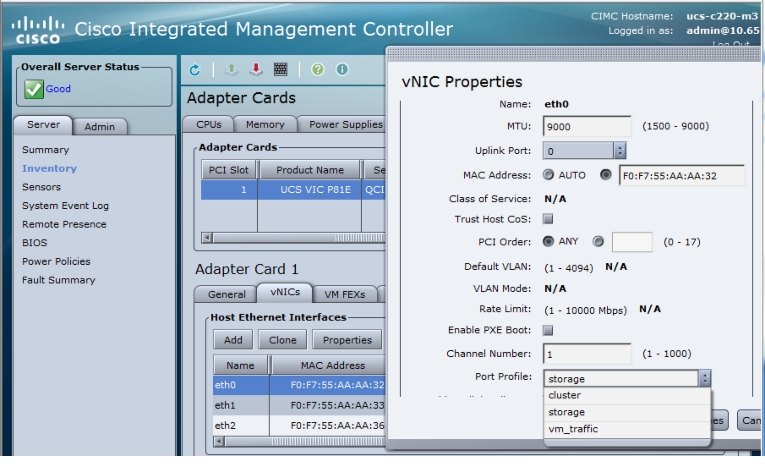765x473 pixels.
Task: Click the Add vNIC button
Action: (233, 340)
